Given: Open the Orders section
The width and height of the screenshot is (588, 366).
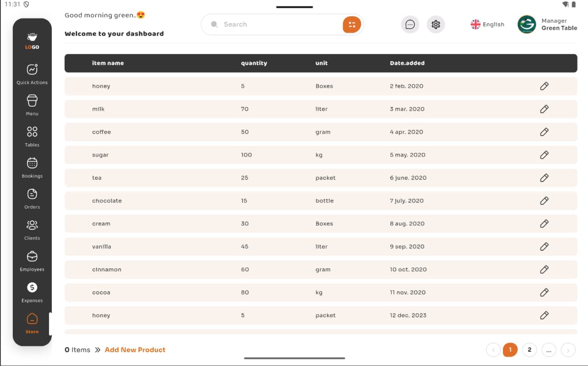Looking at the screenshot, I should coord(32,197).
